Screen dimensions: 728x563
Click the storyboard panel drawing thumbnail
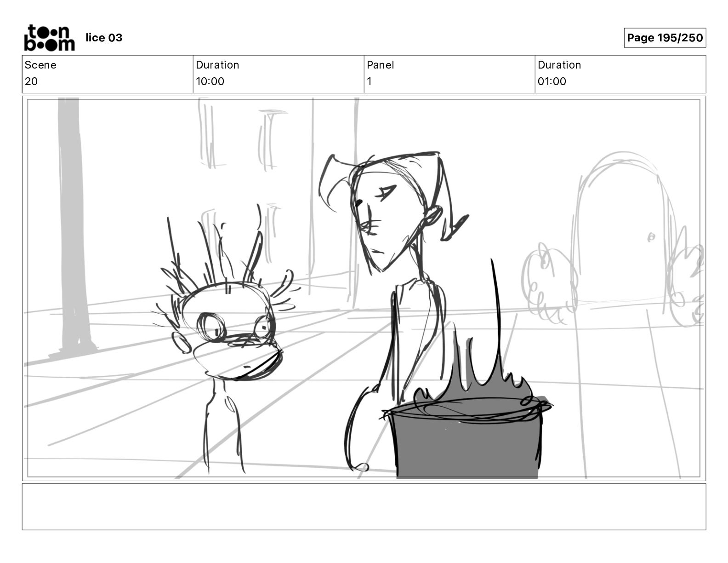pos(364,288)
